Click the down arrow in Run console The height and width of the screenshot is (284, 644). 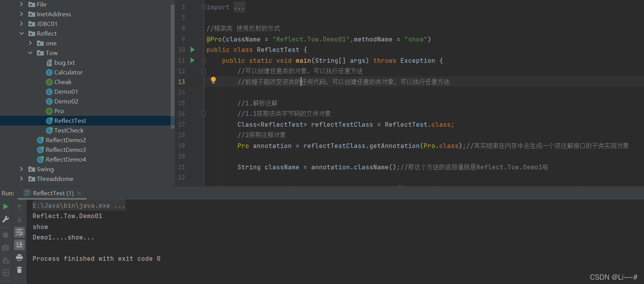(x=19, y=220)
